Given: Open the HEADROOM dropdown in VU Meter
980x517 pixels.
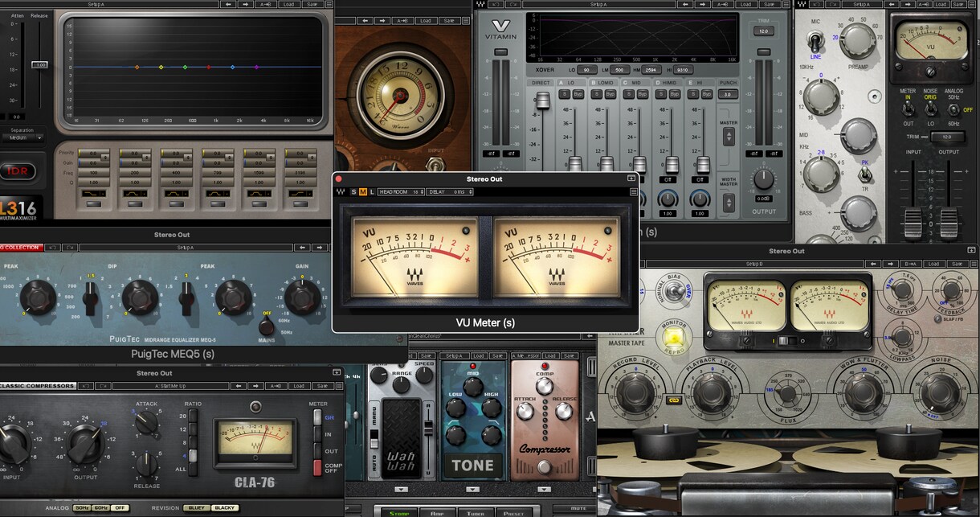Looking at the screenshot, I should pyautogui.click(x=402, y=191).
